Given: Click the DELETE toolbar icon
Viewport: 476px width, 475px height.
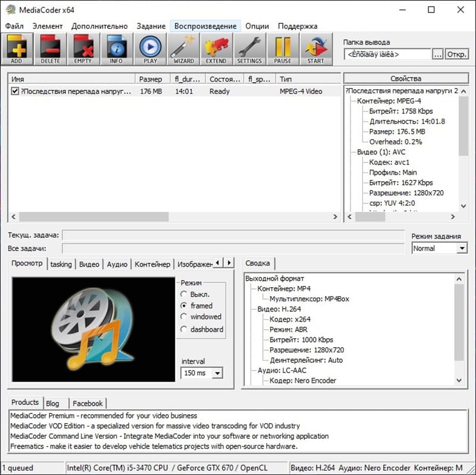Looking at the screenshot, I should click(50, 49).
